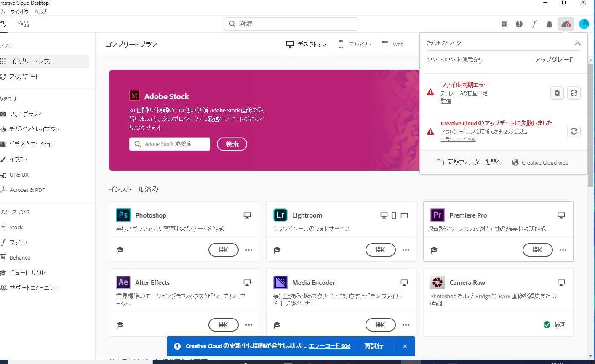Viewport: 595px width, 364px height.
Task: Click 開く button for Photoshop
Action: pyautogui.click(x=224, y=250)
